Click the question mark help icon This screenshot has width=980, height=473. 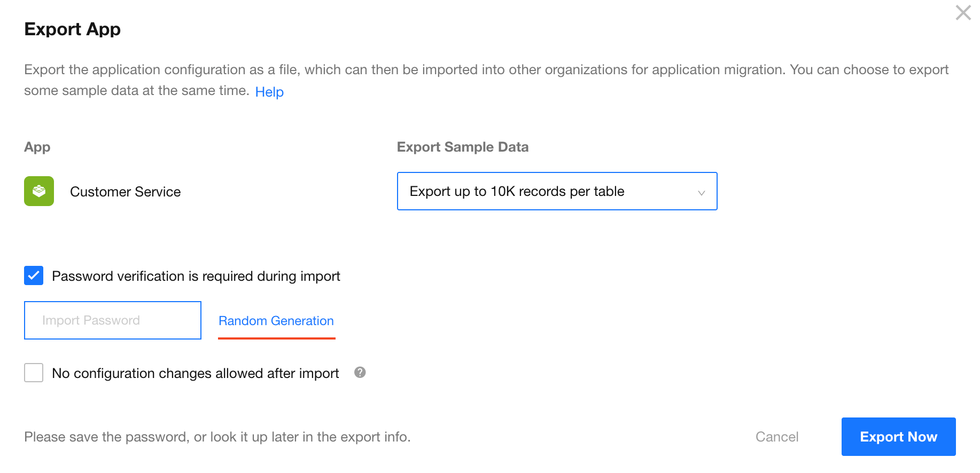(360, 373)
